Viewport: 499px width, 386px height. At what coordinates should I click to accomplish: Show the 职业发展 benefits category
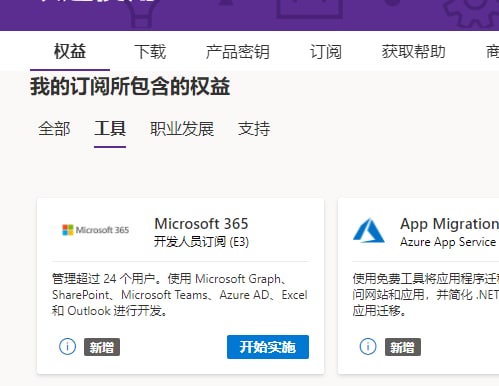[x=182, y=129]
